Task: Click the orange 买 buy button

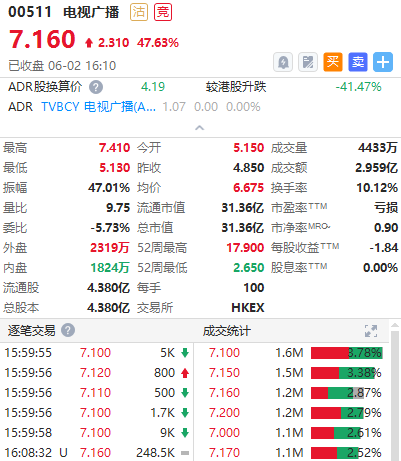Action: pyautogui.click(x=333, y=62)
